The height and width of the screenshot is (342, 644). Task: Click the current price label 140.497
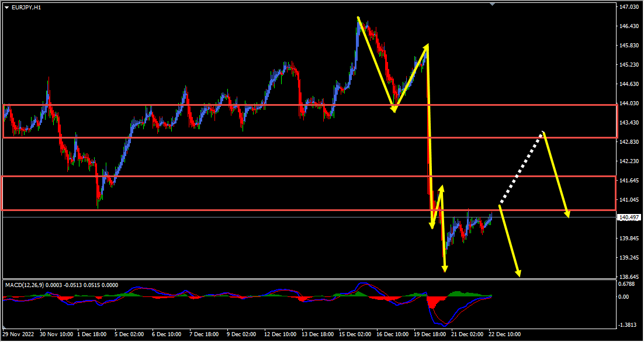click(628, 217)
